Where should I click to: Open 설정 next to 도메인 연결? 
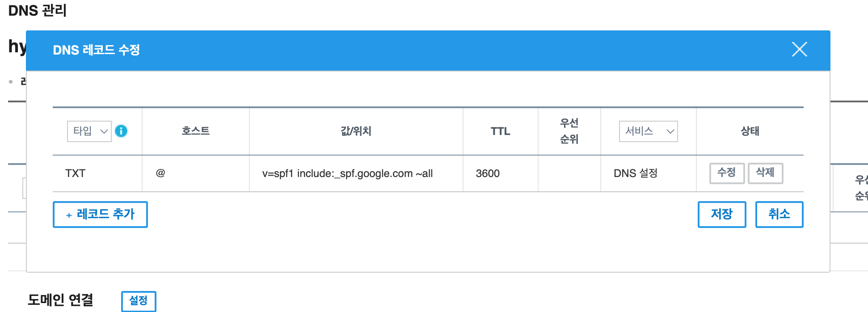coord(139,301)
